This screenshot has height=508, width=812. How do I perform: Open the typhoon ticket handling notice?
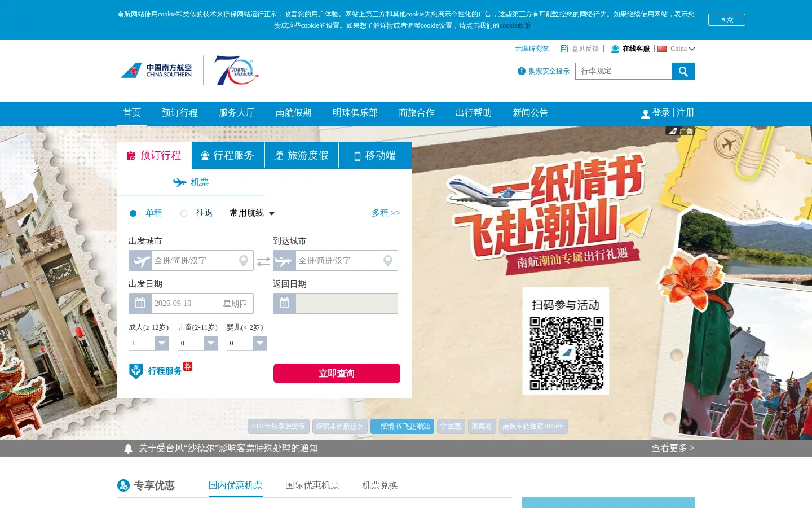228,448
